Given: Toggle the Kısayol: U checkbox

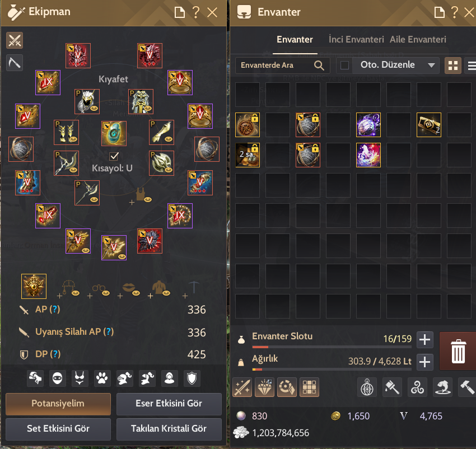Looking at the screenshot, I should pyautogui.click(x=114, y=156).
